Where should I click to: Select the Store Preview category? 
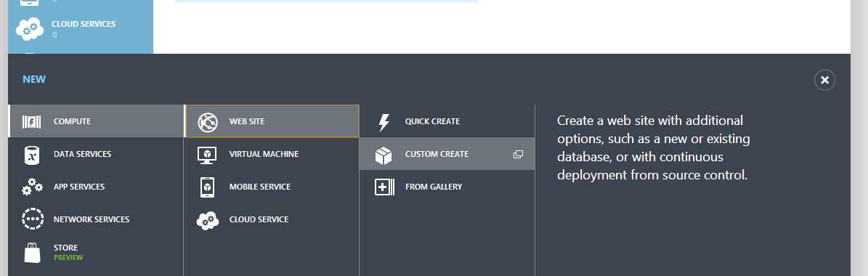(x=96, y=252)
